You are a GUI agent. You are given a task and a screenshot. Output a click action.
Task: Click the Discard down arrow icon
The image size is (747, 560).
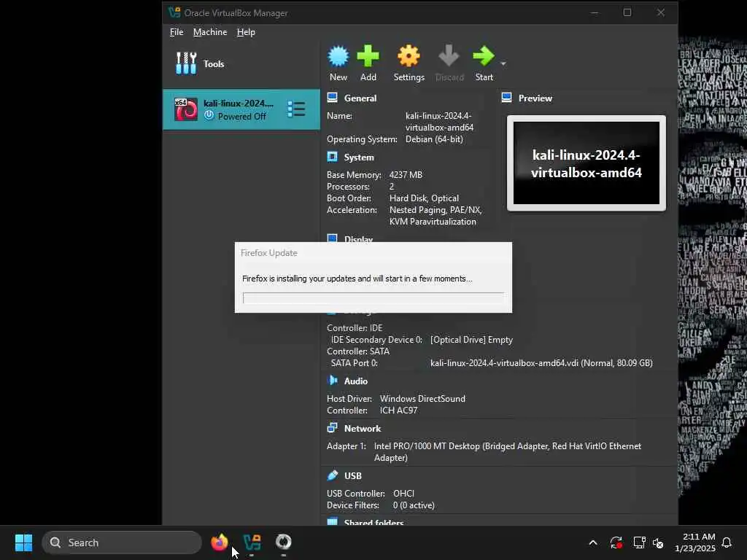tap(449, 56)
